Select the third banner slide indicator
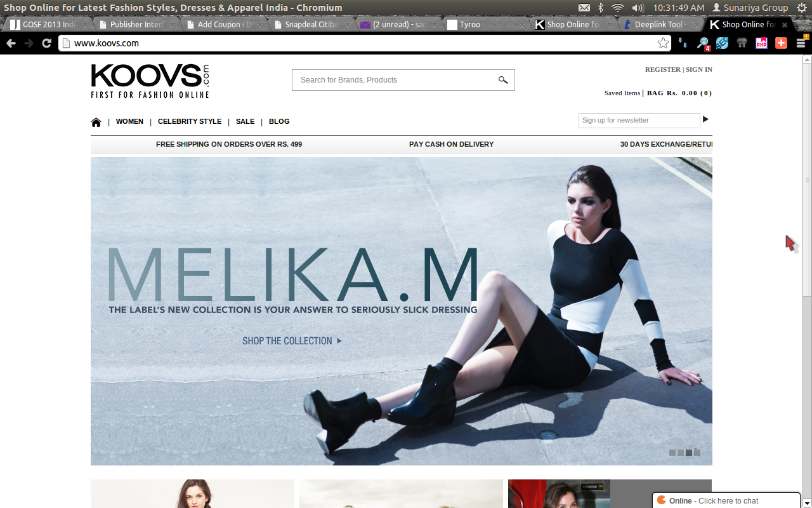This screenshot has width=812, height=508. (689, 453)
